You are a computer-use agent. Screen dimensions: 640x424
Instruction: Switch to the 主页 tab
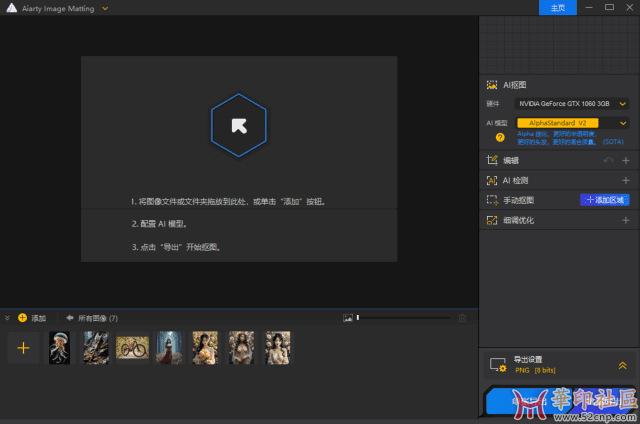[557, 8]
